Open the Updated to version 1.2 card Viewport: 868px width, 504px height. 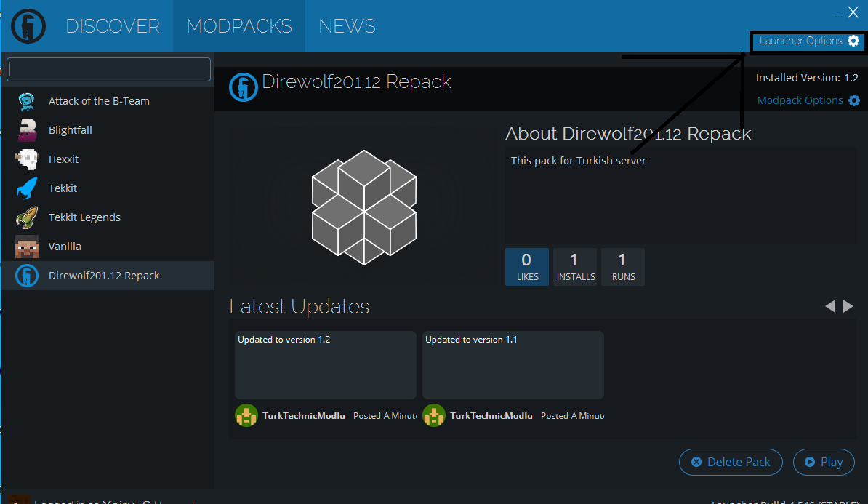tap(326, 365)
